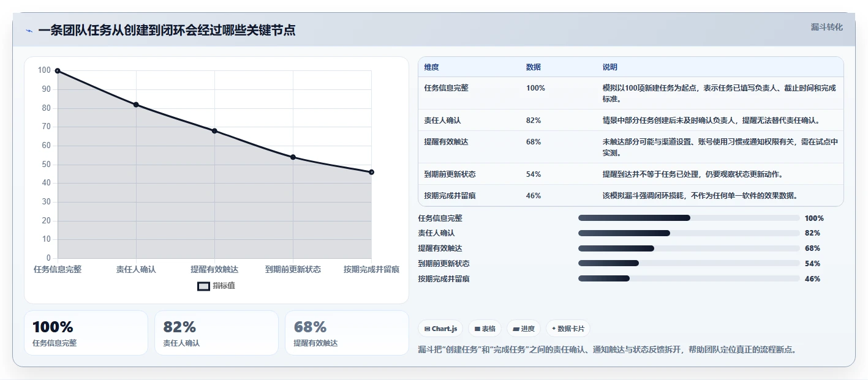Toggle the 指标值 legend item under the chart

point(216,286)
